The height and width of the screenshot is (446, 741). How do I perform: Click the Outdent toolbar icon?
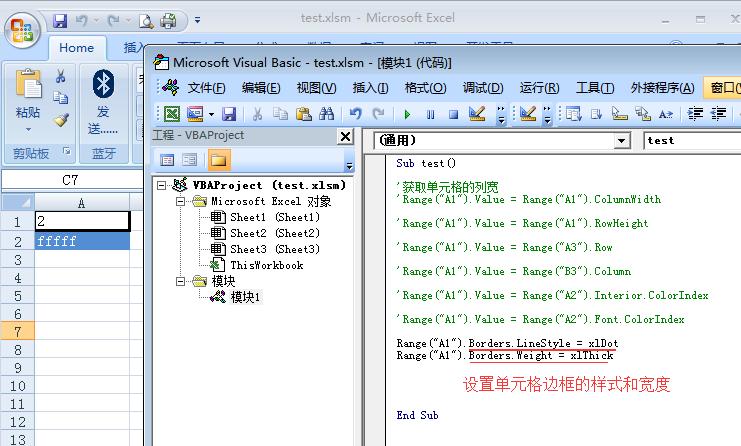tap(718, 114)
